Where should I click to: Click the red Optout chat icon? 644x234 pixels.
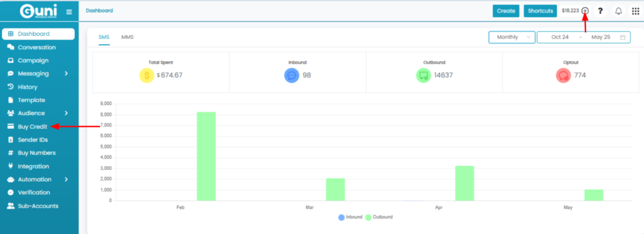click(x=563, y=75)
